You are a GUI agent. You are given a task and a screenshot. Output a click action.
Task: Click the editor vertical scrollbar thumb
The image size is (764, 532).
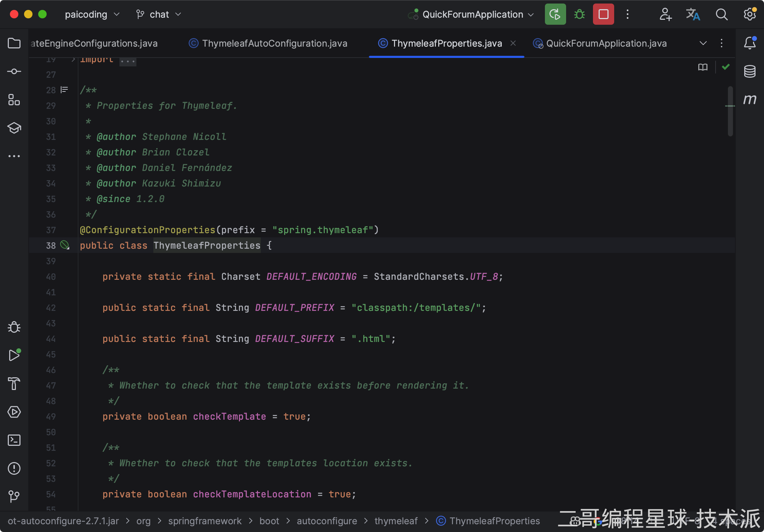pyautogui.click(x=730, y=111)
